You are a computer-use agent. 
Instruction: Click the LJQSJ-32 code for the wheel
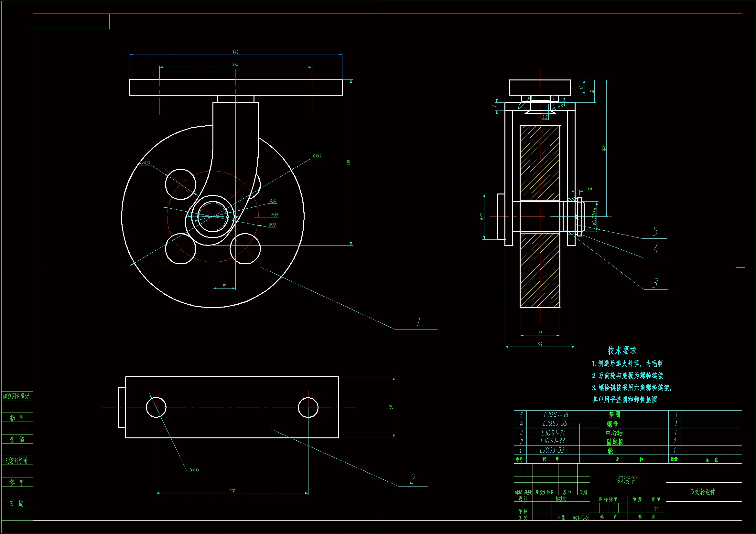tap(552, 450)
